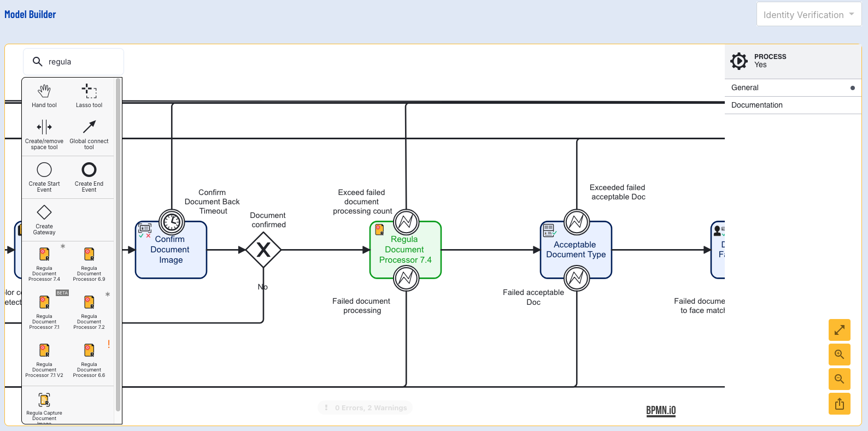Select the Hand tool
Screen dimensions: 868x431
44,96
